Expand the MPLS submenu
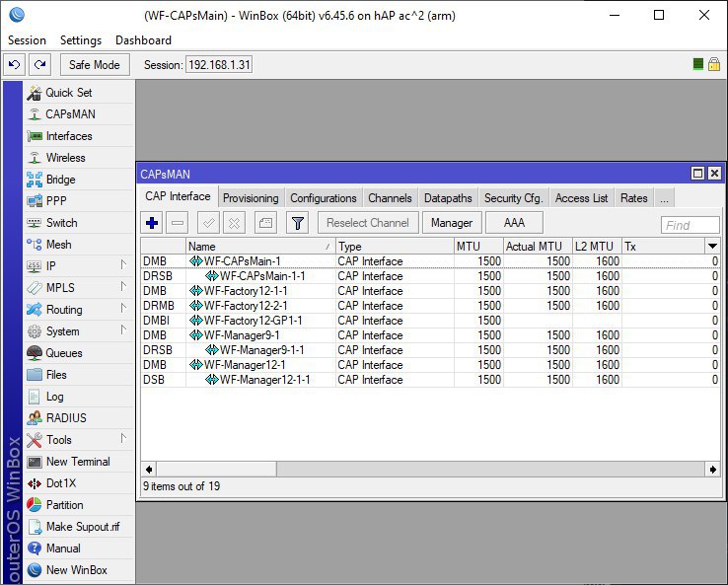The image size is (728, 585). pyautogui.click(x=123, y=286)
